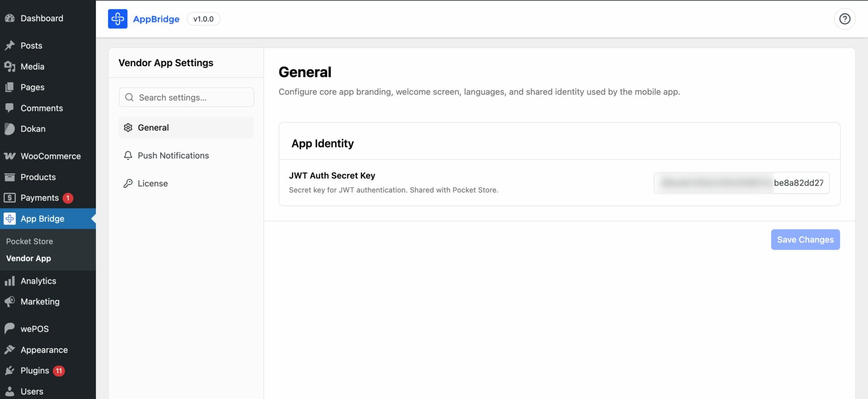The image size is (868, 399).
Task: Click the JWT Auth Secret Key field
Action: 741,183
